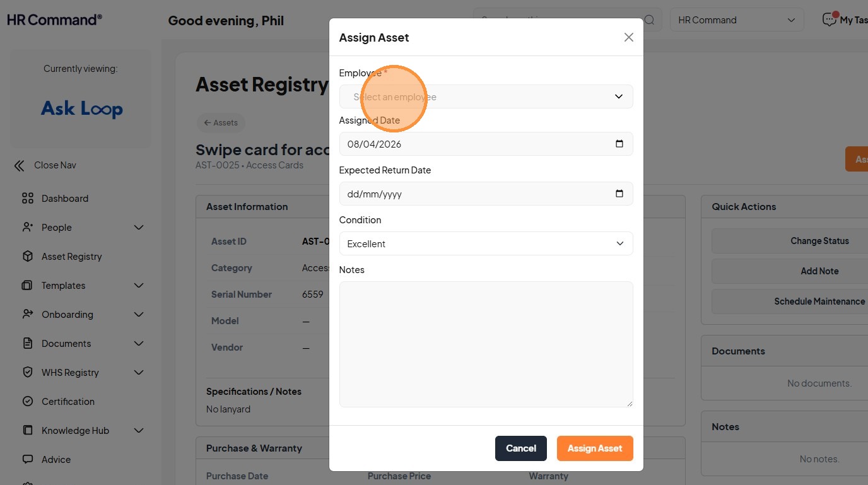Expand the Condition dropdown

pos(486,243)
